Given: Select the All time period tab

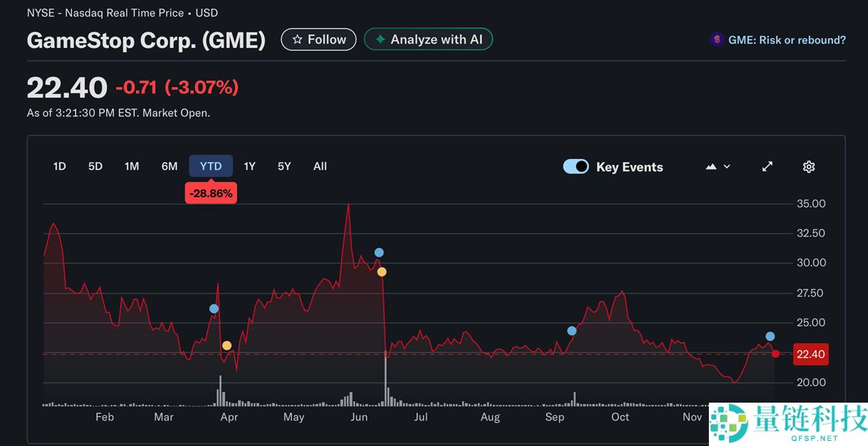Looking at the screenshot, I should point(320,166).
